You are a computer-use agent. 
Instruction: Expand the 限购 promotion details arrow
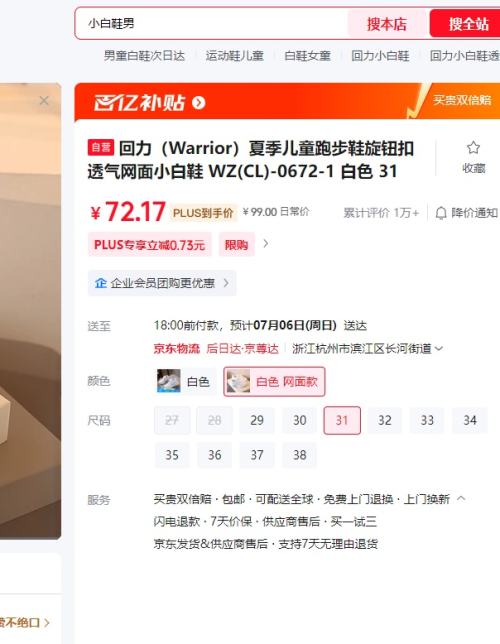[265, 244]
